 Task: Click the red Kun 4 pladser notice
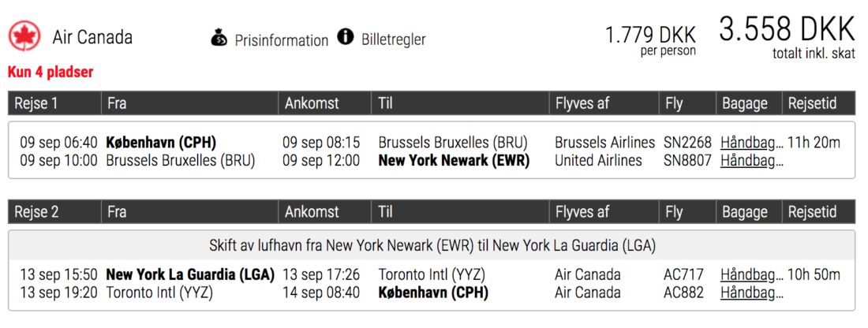pos(51,72)
